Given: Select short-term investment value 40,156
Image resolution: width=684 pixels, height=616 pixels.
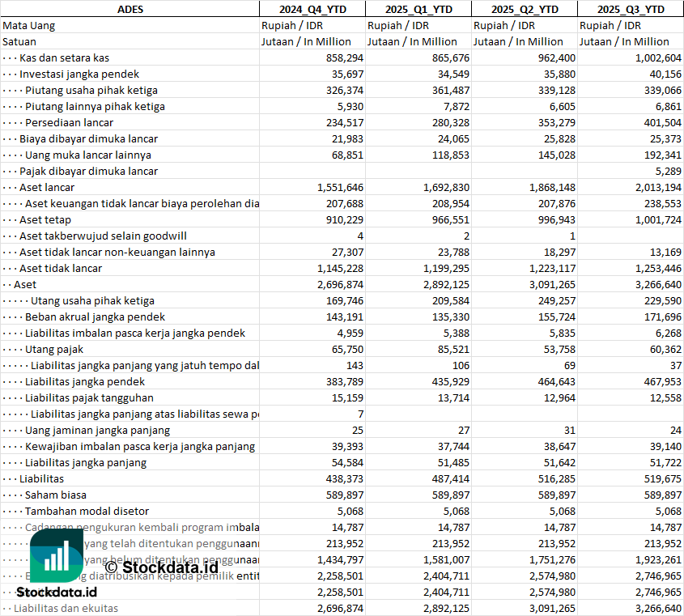Looking at the screenshot, I should (665, 74).
